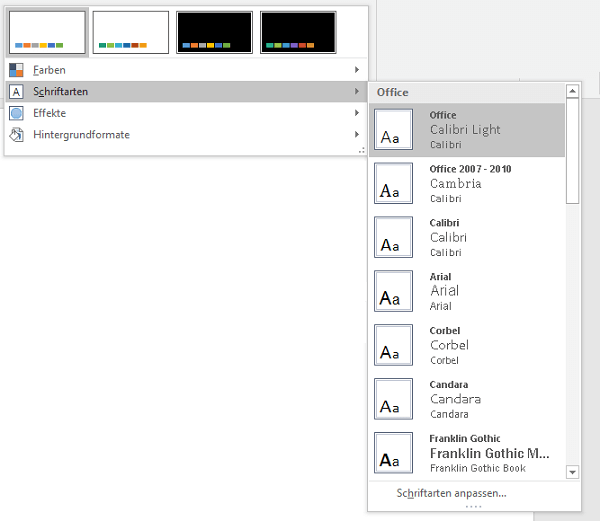Click the Schriftarten letter A icon
The width and height of the screenshot is (600, 521).
(x=16, y=92)
